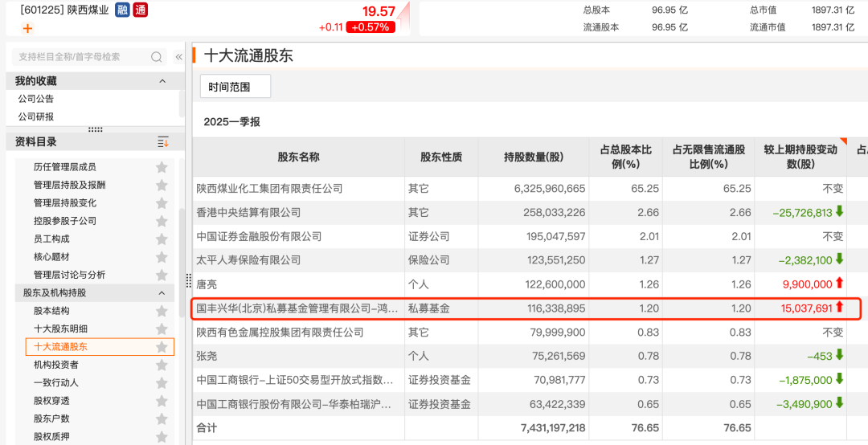Open the 时间范围 dropdown
Screen dimensions: 868x445
pyautogui.click(x=235, y=87)
